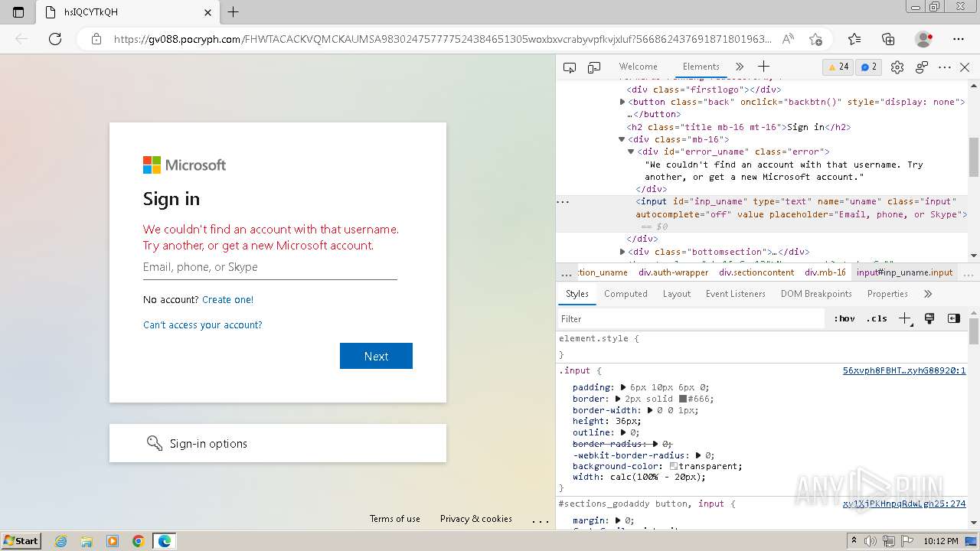Open the Favorites list icon
The width and height of the screenshot is (980, 551).
[854, 39]
